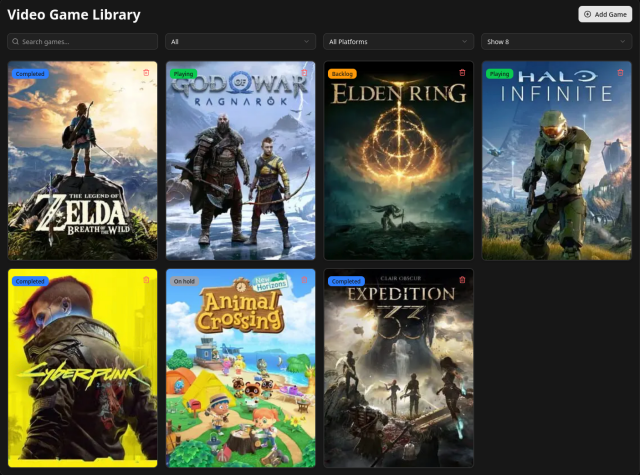640x475 pixels.
Task: Open the All status filter dropdown
Action: tap(240, 42)
